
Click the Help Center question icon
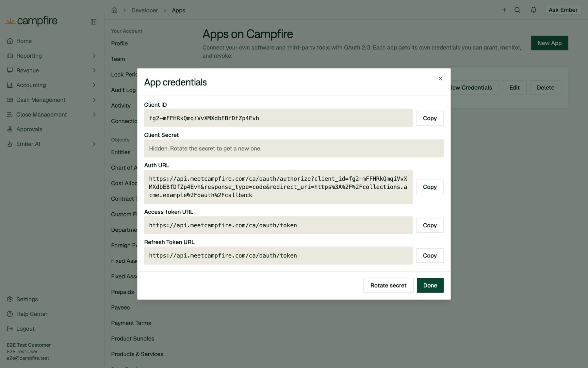(x=10, y=314)
